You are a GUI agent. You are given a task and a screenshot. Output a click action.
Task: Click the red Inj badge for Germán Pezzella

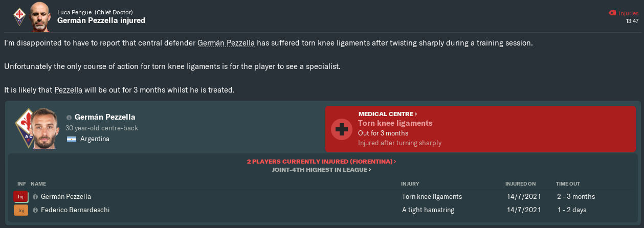21,197
